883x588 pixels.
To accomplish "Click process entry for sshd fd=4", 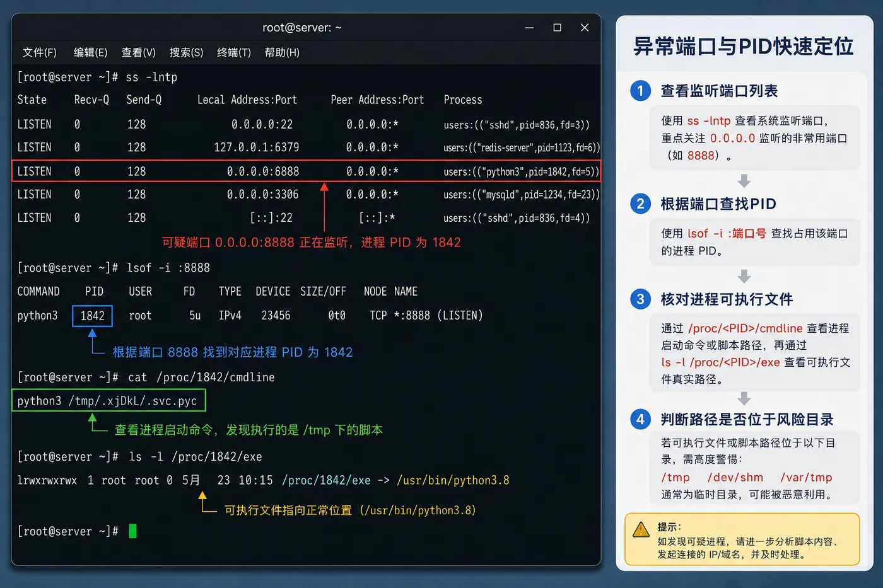I will pyautogui.click(x=517, y=218).
